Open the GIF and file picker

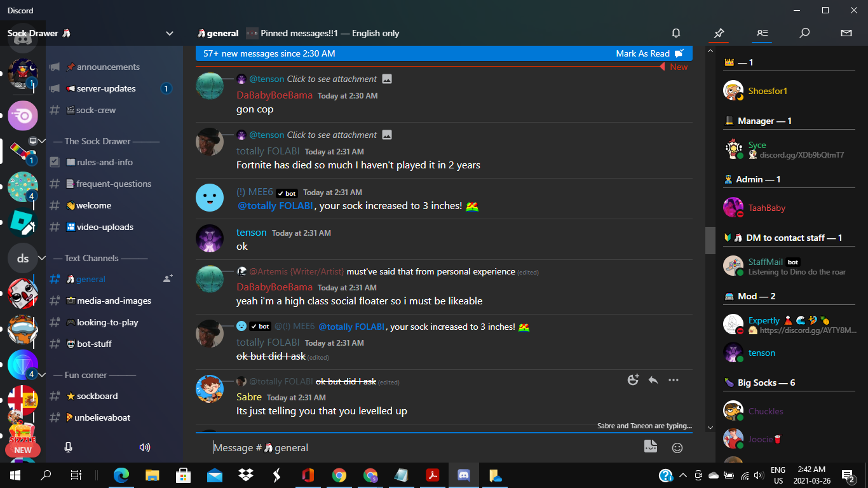click(651, 447)
